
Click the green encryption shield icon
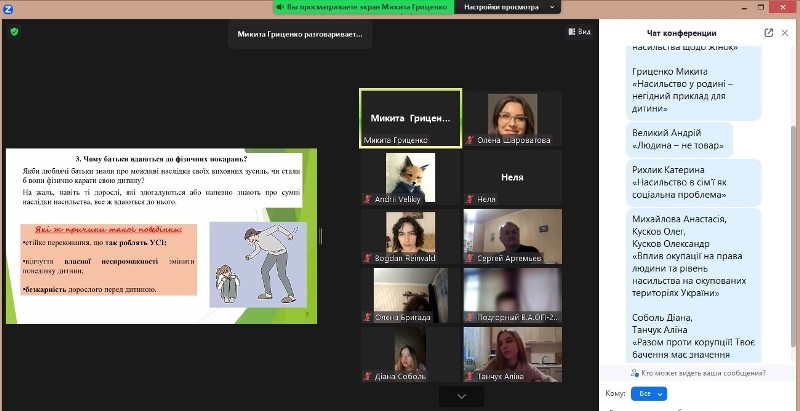tap(14, 31)
